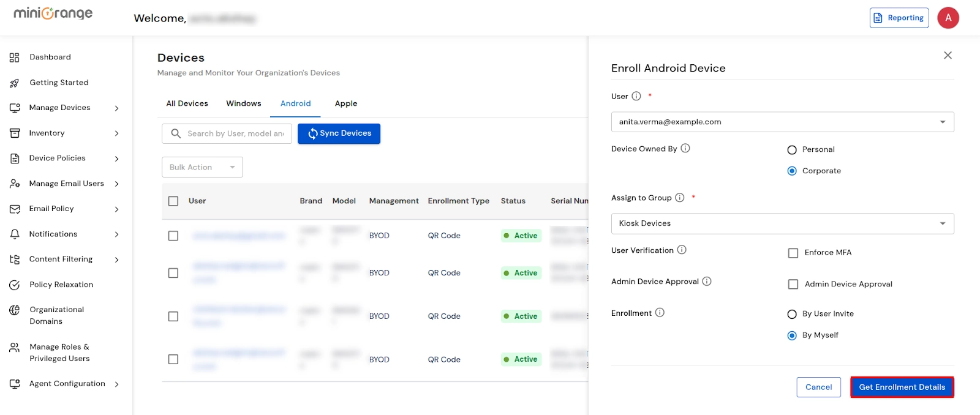Screen dimensions: 980x415
Task: Click Get Enrollment Details button
Action: [x=902, y=387]
